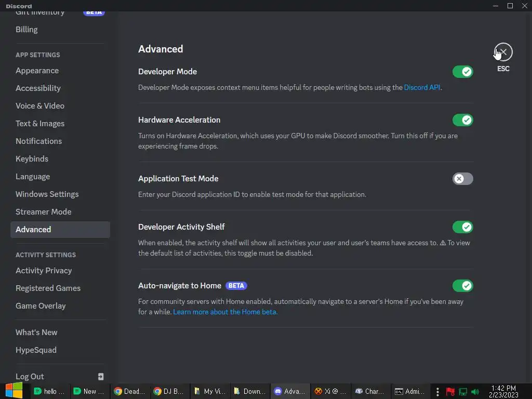Click the Auto-navigate to Home label

[x=179, y=286]
